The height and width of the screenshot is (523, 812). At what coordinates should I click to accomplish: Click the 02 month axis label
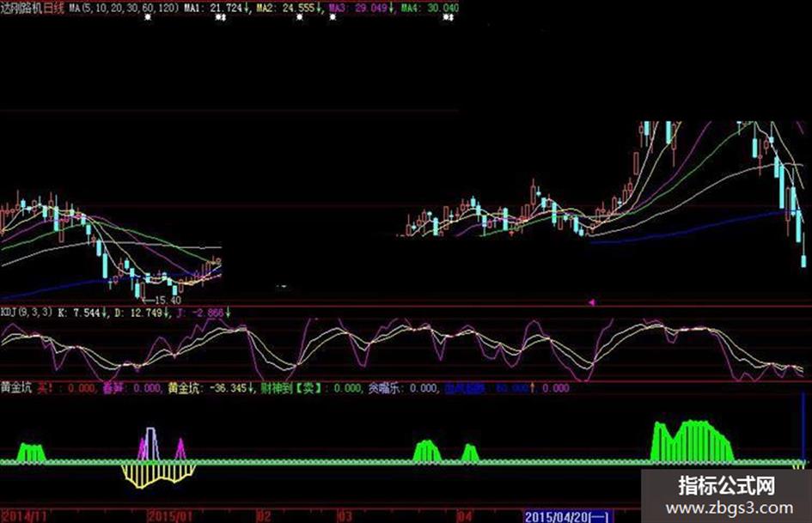(x=264, y=516)
